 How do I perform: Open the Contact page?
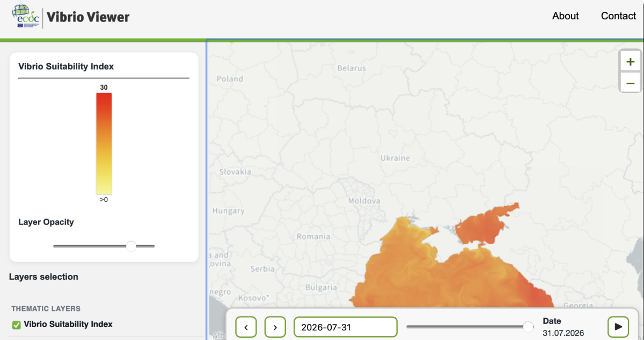tap(618, 16)
